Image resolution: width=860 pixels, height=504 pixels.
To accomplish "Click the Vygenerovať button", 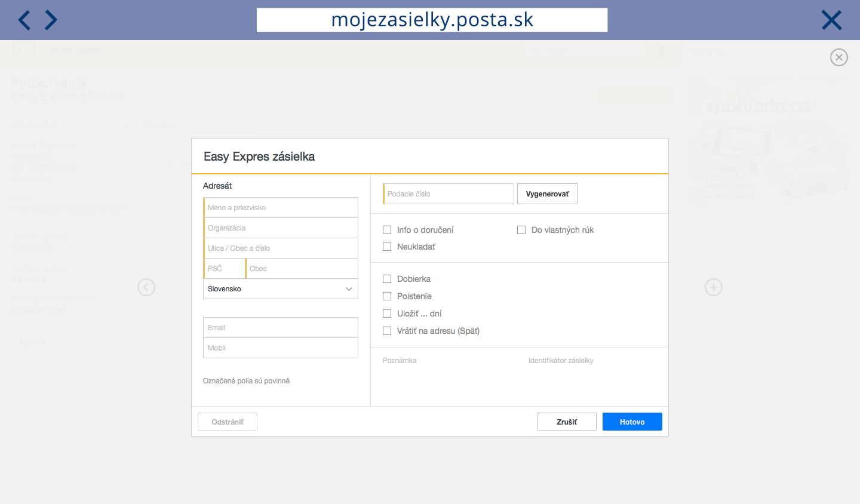I will click(x=547, y=194).
